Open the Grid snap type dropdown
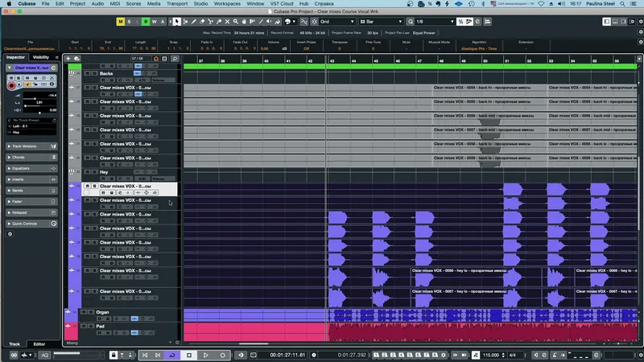Screen dimensions: 644x362 coord(337,22)
